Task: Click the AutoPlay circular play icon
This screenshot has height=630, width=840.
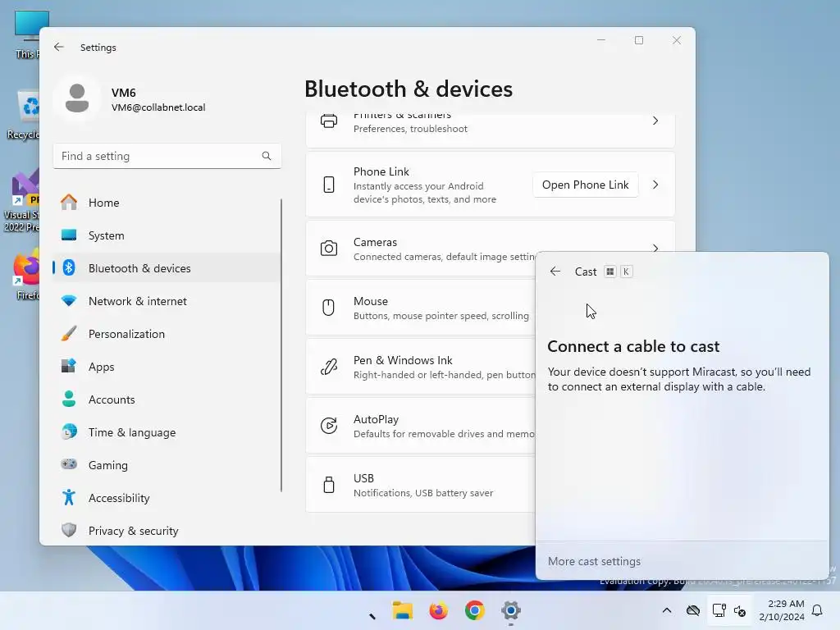Action: [x=329, y=426]
